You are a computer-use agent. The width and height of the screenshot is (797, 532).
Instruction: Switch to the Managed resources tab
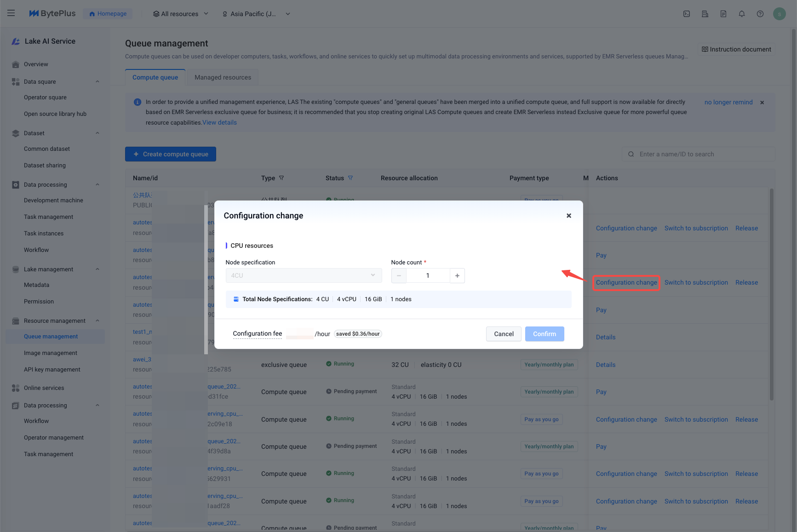tap(223, 77)
